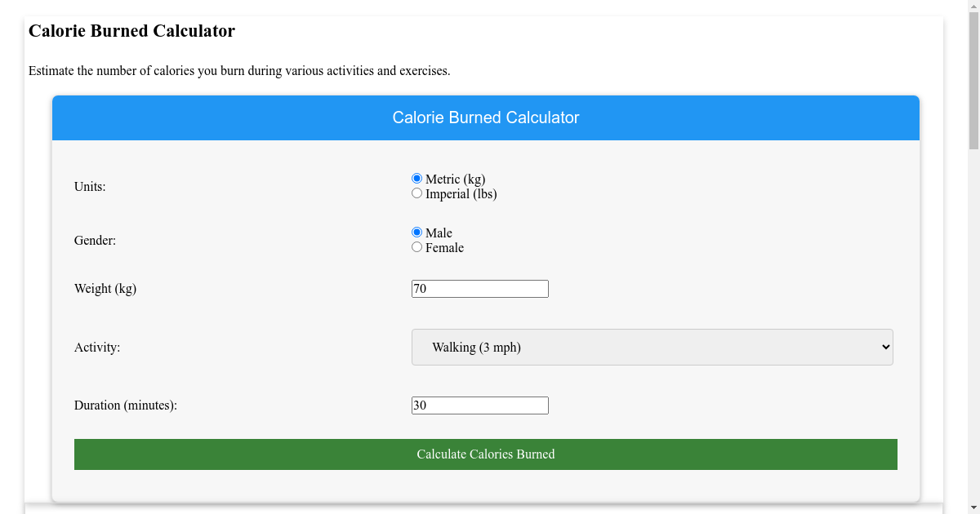Click the green calculate button
The width and height of the screenshot is (980, 514).
[486, 454]
